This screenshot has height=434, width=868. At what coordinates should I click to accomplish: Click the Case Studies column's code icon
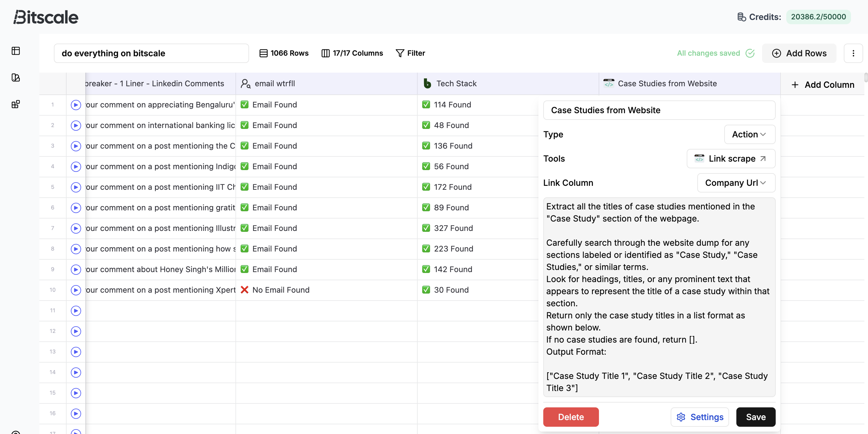pyautogui.click(x=609, y=83)
